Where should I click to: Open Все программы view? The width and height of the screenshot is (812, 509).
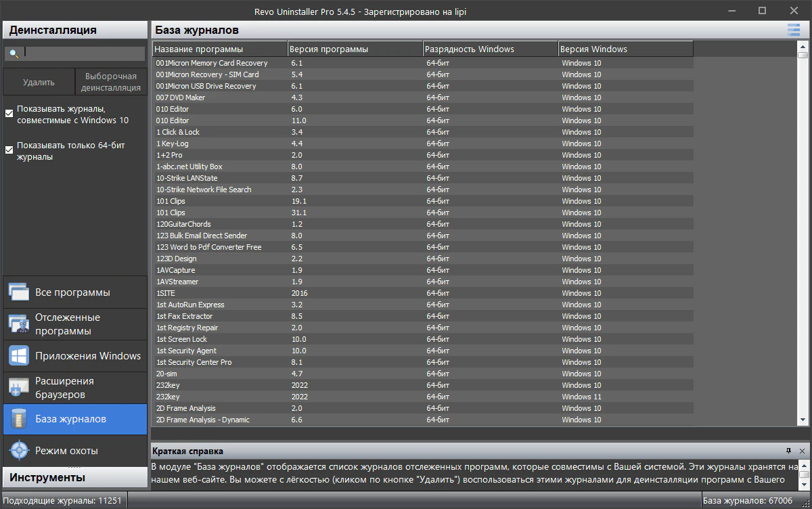click(75, 292)
